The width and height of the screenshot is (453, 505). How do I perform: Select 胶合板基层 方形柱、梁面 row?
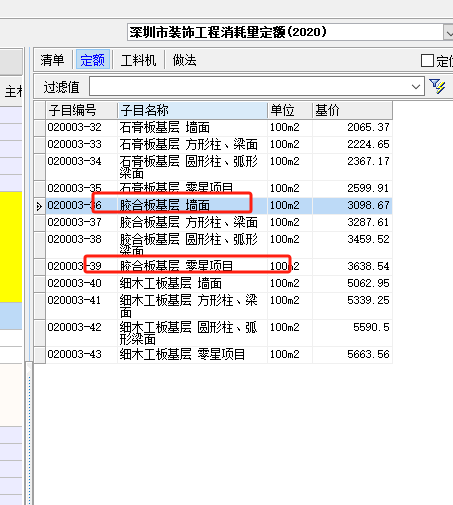[219, 223]
